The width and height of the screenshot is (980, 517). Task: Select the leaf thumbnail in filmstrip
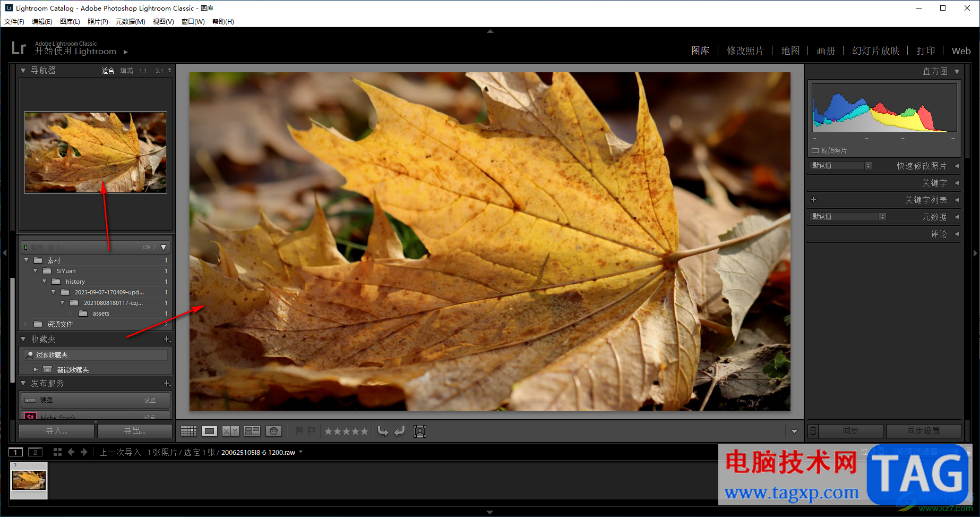tap(29, 480)
